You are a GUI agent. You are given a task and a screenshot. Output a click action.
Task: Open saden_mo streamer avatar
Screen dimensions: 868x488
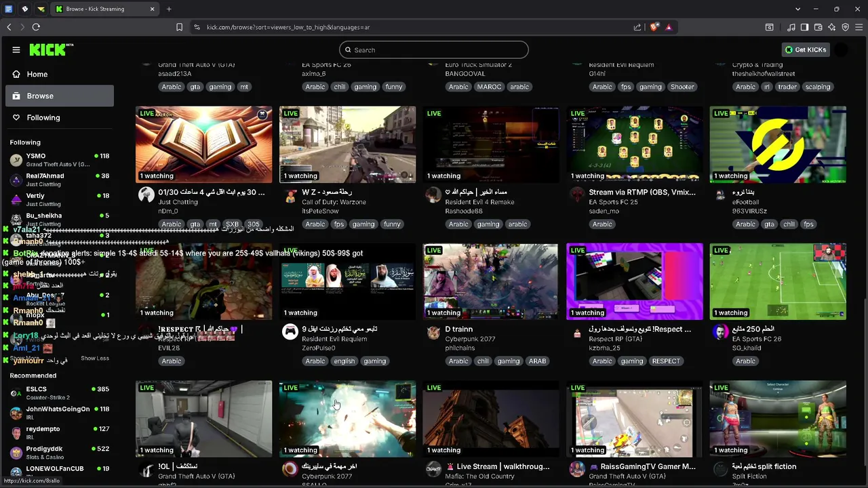click(x=577, y=196)
